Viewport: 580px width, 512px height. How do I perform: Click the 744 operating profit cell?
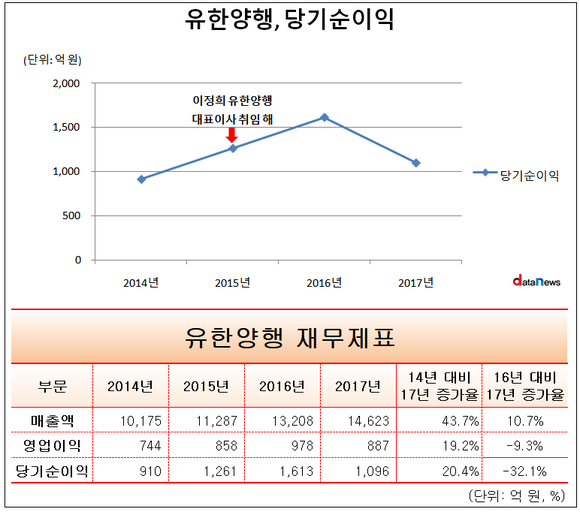click(x=151, y=446)
